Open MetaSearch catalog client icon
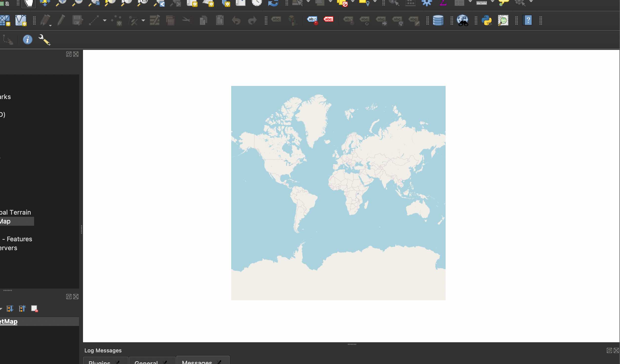Viewport: 620px width, 364px height. [462, 20]
